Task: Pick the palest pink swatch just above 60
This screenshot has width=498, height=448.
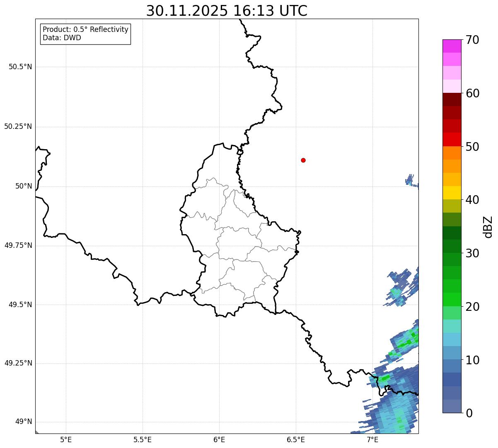Action: 452,86
